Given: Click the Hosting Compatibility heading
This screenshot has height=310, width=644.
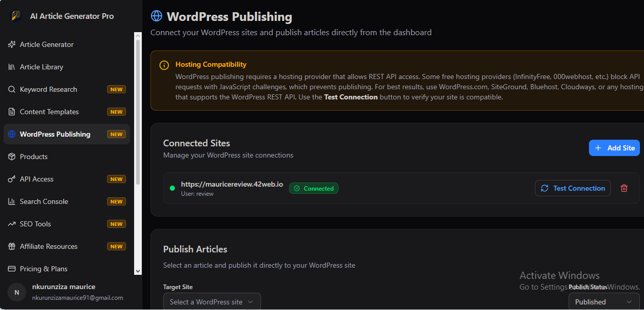Looking at the screenshot, I should pyautogui.click(x=211, y=64).
